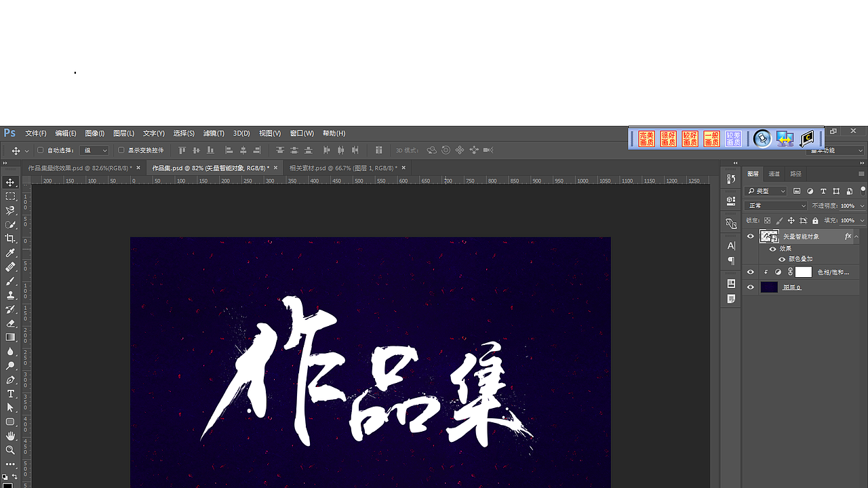Select the Zoom tool
The image size is (868, 488).
click(x=10, y=450)
